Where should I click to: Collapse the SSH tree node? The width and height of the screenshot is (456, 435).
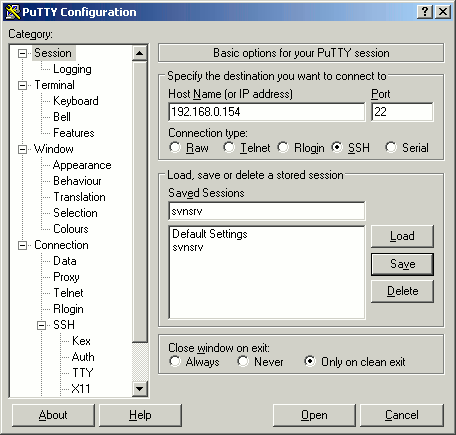pos(41,325)
